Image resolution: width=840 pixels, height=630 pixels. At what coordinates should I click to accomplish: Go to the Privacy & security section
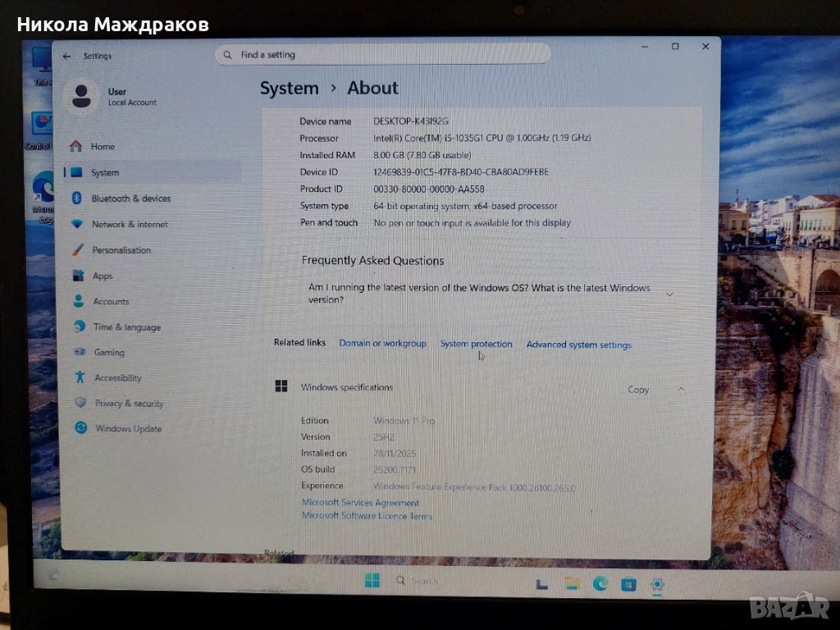[129, 404]
